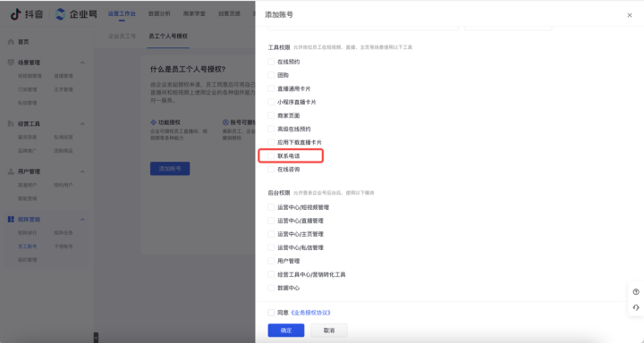Open 矩阵排行 in the sidebar
Image resolution: width=644 pixels, height=343 pixels.
pos(27,232)
